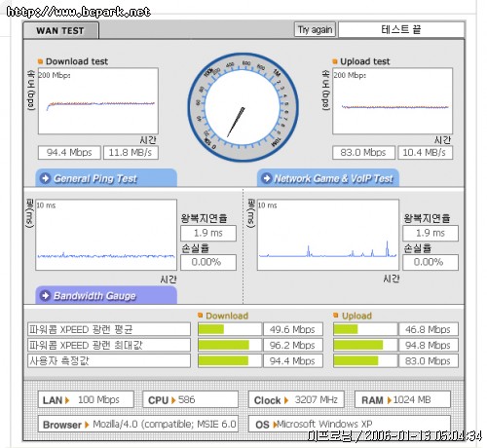Screen dimensions: 487x448
Task: Select the Microsoft Windows XP text
Action: (x=325, y=425)
